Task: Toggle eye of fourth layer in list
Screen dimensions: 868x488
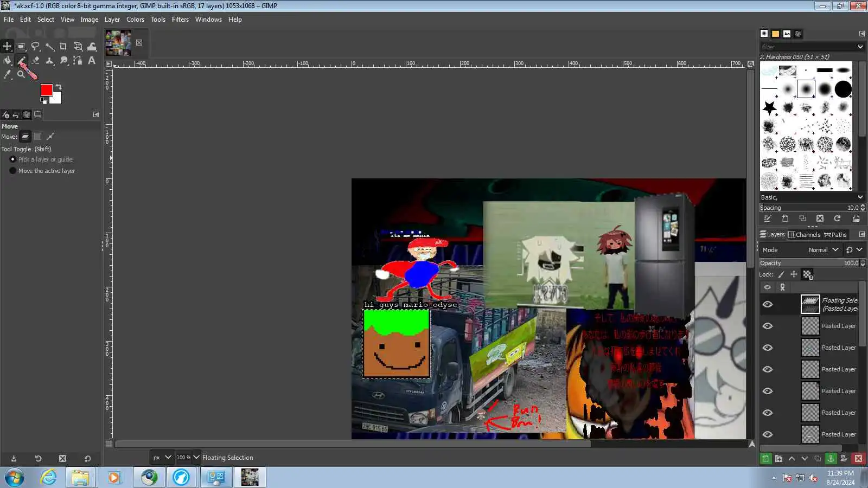Action: tap(768, 369)
